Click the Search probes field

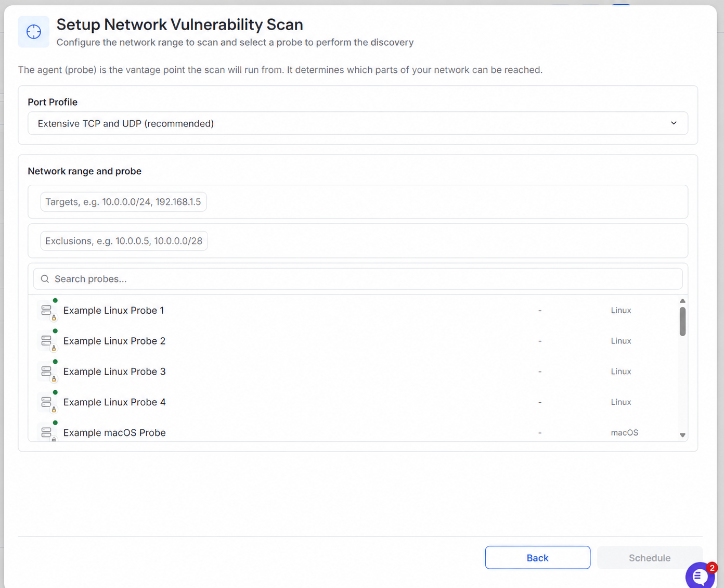point(358,279)
